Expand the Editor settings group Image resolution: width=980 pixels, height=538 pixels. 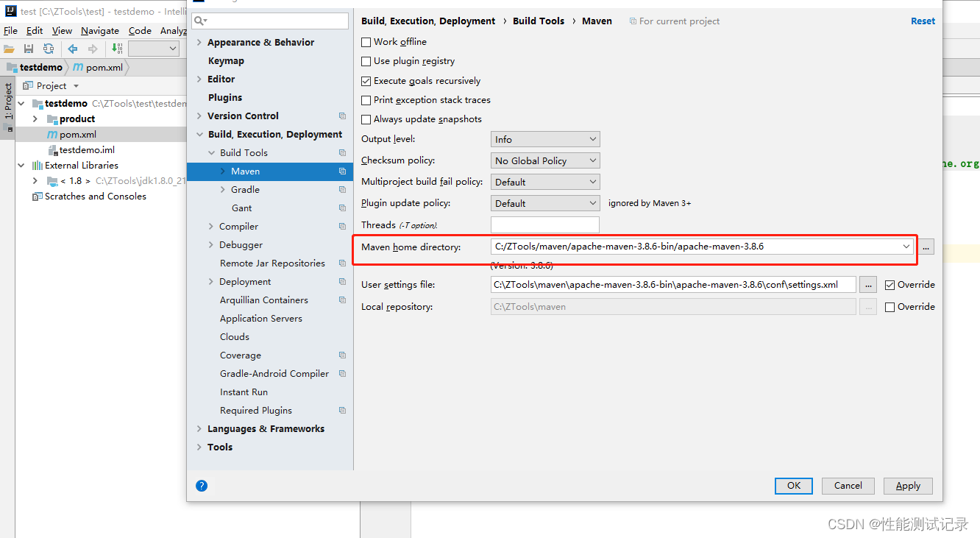click(x=199, y=79)
